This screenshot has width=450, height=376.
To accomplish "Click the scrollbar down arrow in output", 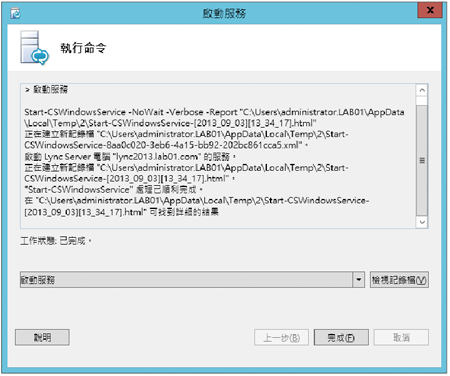I will click(x=422, y=222).
